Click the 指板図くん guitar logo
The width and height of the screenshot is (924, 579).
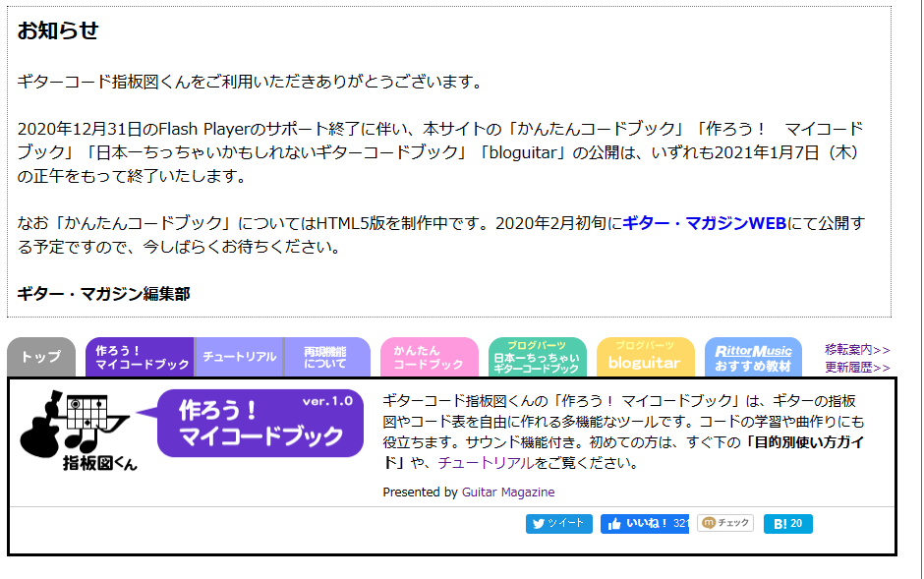(77, 432)
